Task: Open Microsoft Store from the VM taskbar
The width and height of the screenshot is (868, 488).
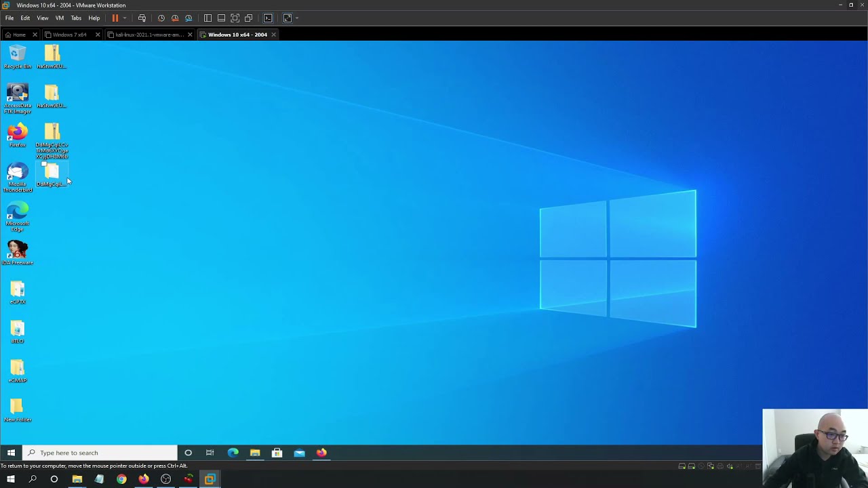Action: [277, 453]
